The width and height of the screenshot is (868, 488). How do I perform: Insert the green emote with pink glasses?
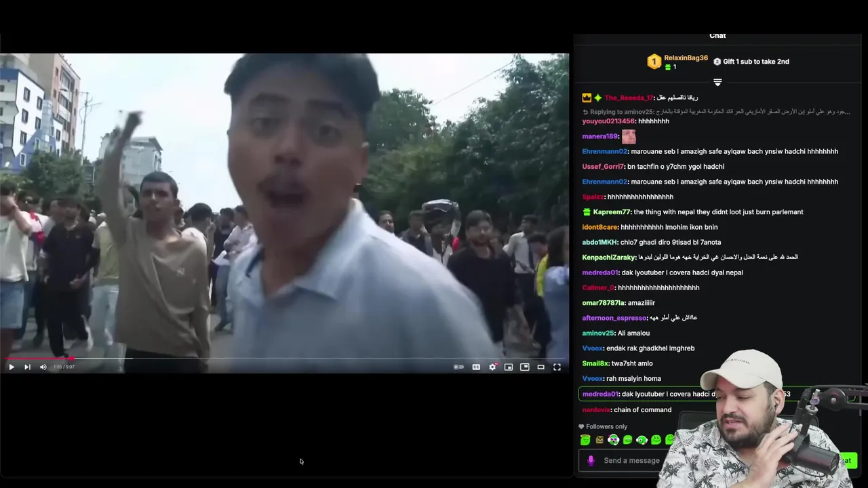[614, 440]
